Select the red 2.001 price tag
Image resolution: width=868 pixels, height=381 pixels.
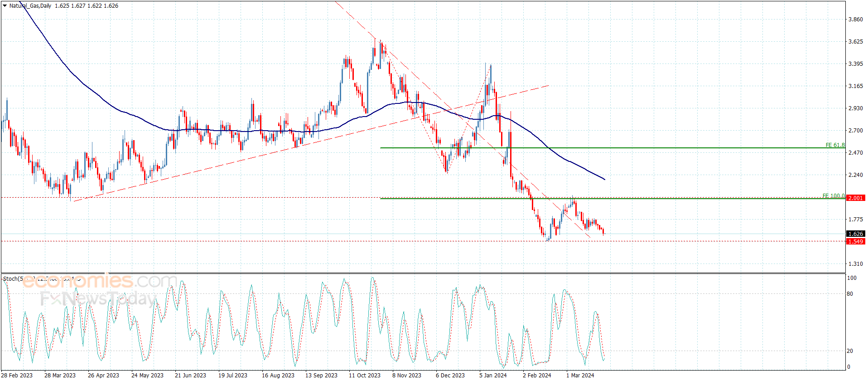(x=855, y=198)
